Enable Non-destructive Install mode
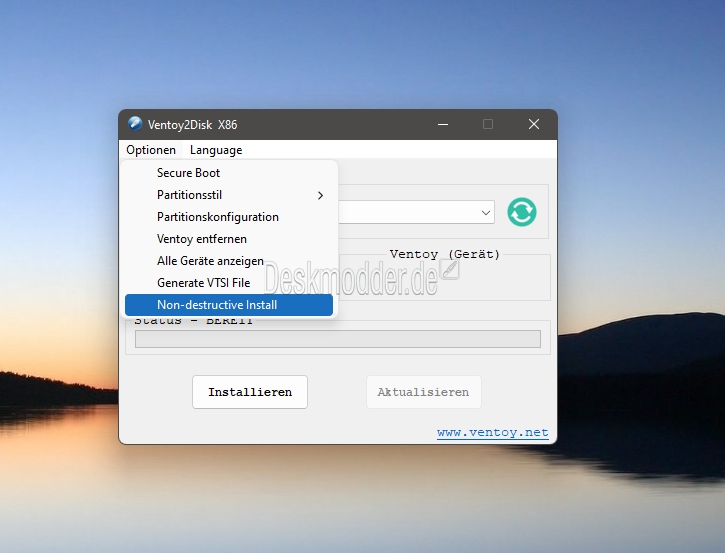Image resolution: width=725 pixels, height=553 pixels. [217, 305]
